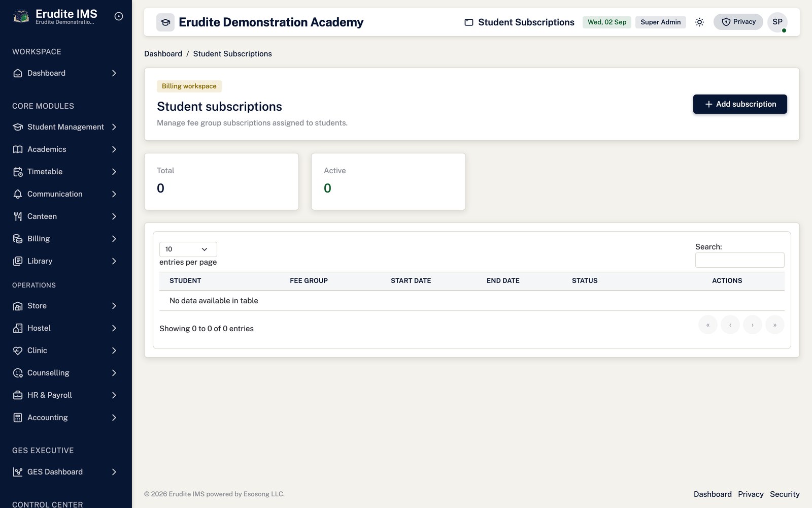Click the Active subscriptions count card

click(388, 182)
